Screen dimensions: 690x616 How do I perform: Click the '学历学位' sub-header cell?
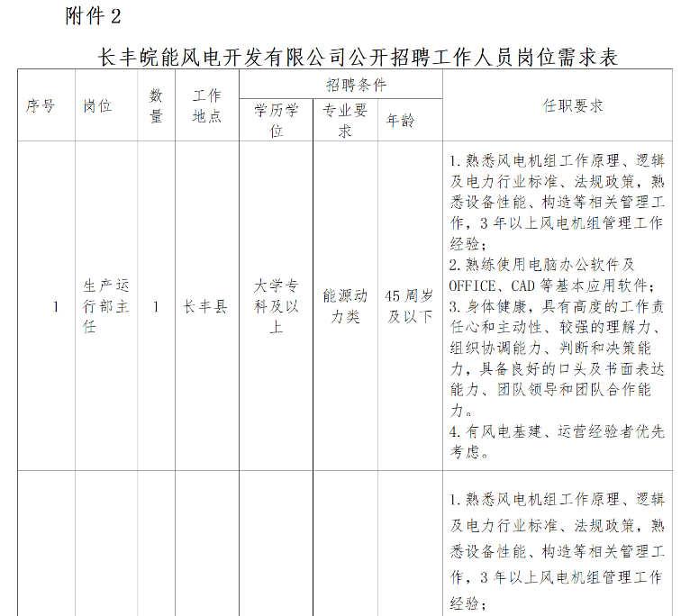coord(277,121)
